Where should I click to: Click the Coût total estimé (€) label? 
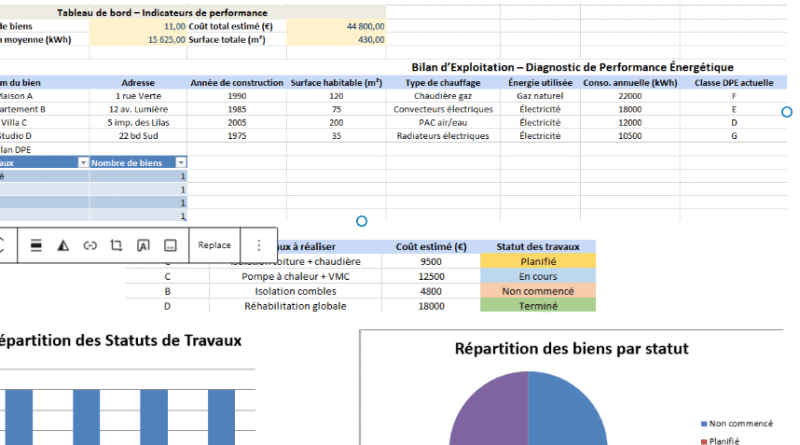coord(231,26)
